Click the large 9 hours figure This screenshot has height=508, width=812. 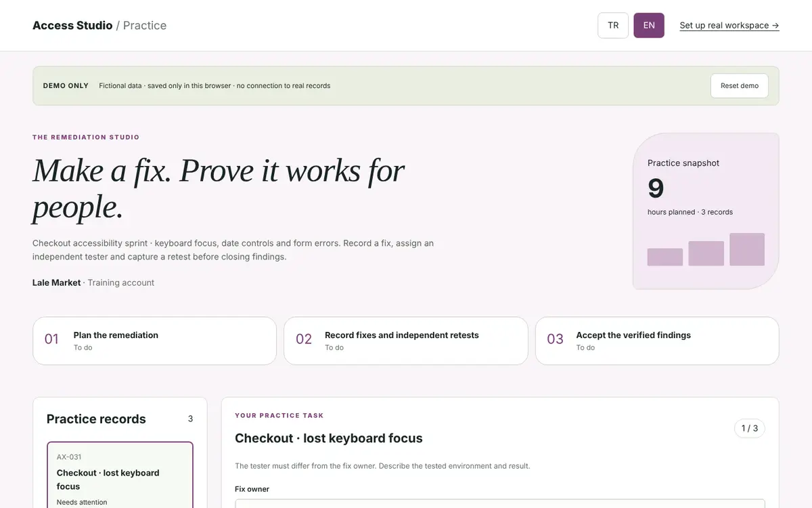tap(656, 188)
